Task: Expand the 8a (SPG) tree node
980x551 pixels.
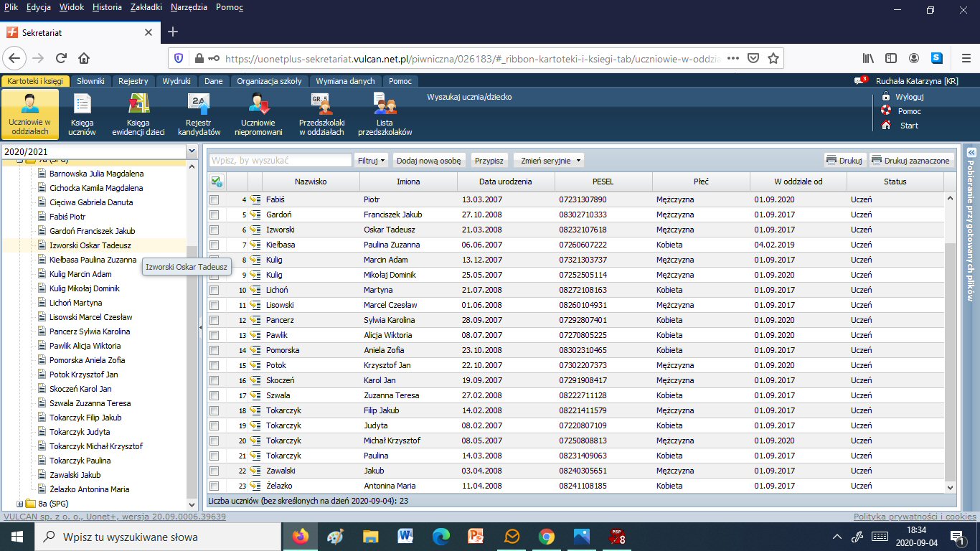Action: 20,504
